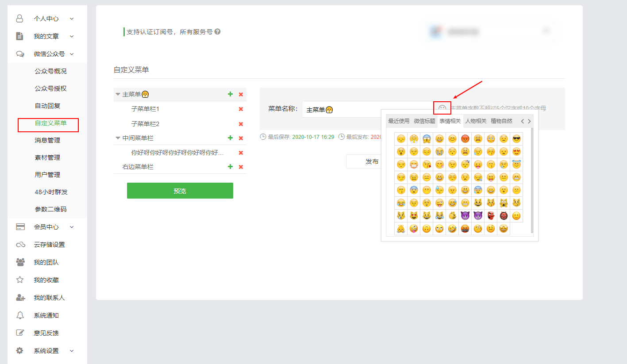Pick the baby angel emoji

[x=401, y=228]
